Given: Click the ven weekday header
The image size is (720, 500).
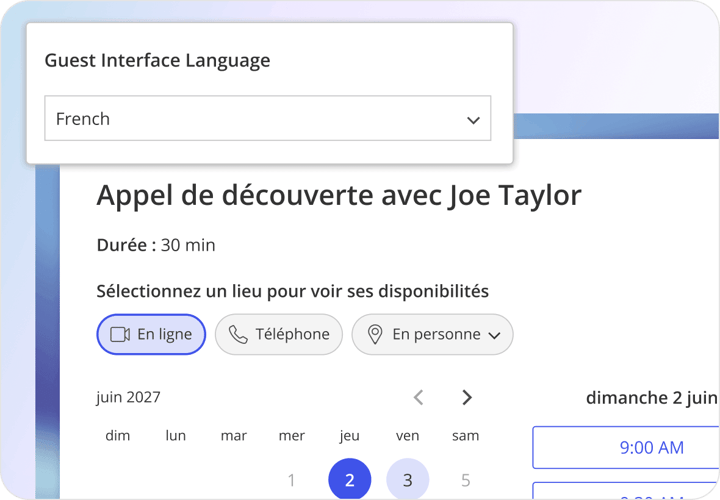Looking at the screenshot, I should 407,435.
